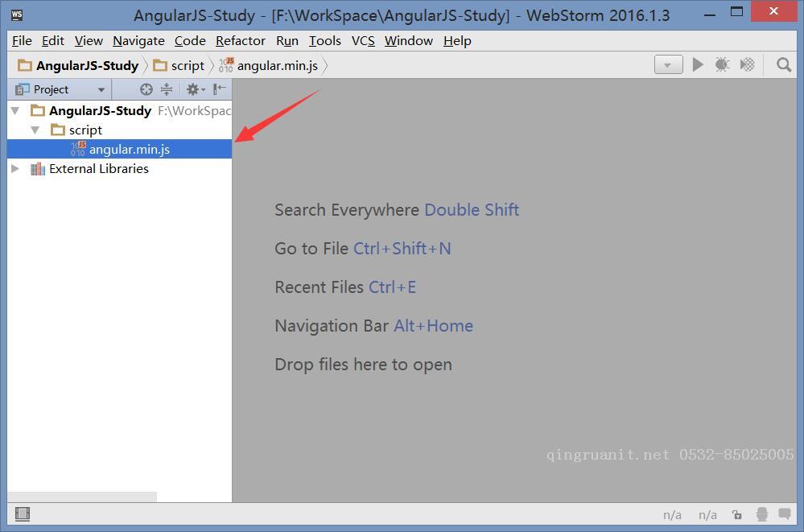
Task: Open the event log speech bubble icon
Action: tap(785, 513)
